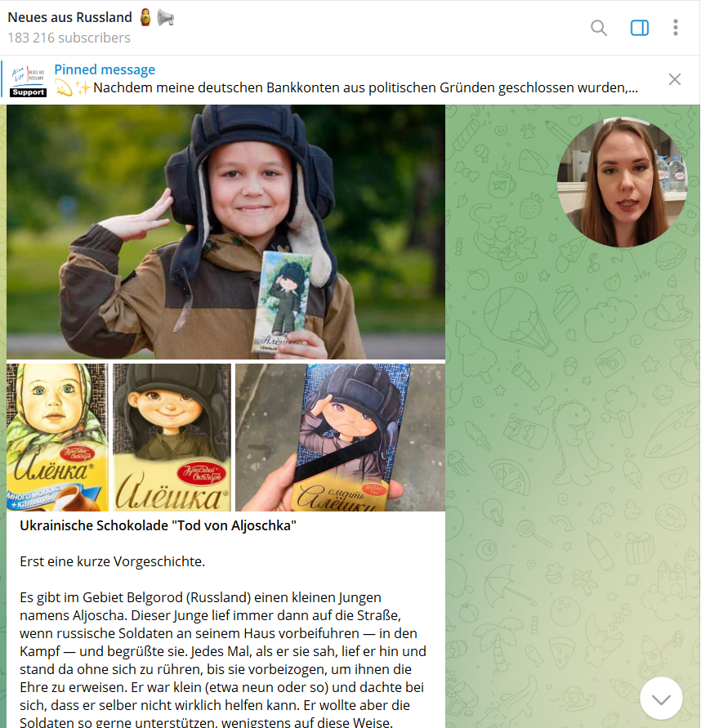Image resolution: width=701 pixels, height=728 pixels.
Task: Click the 183 216 subscribers label
Action: coord(69,38)
